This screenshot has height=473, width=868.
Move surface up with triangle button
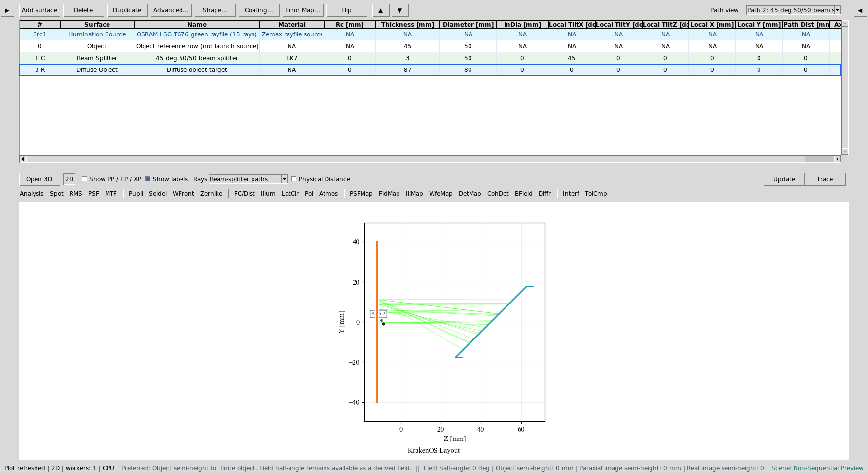380,10
